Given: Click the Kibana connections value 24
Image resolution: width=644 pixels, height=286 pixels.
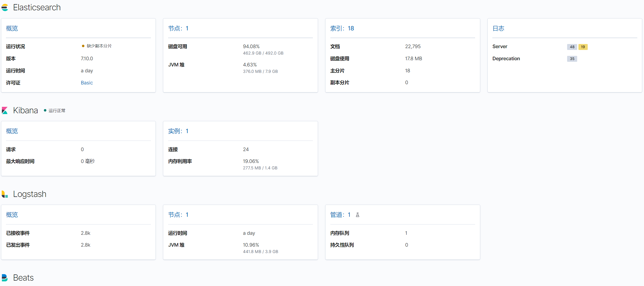Looking at the screenshot, I should 246,149.
